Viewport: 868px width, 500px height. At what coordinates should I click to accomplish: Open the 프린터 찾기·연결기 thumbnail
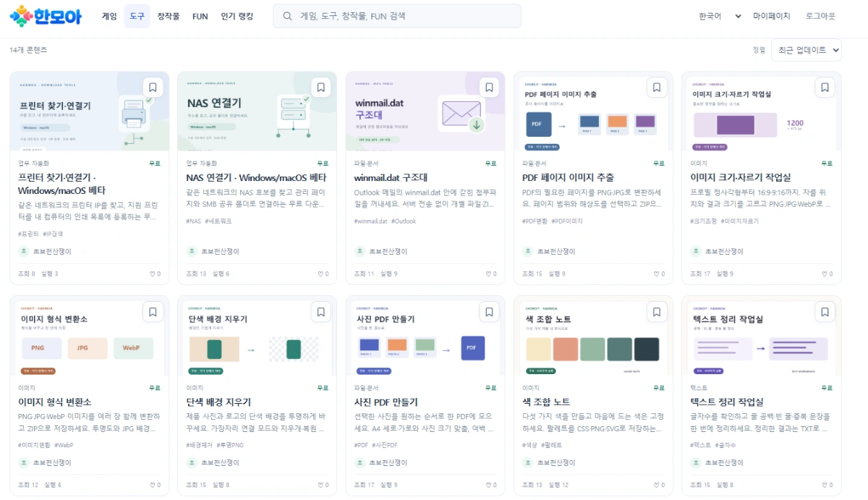(x=90, y=111)
